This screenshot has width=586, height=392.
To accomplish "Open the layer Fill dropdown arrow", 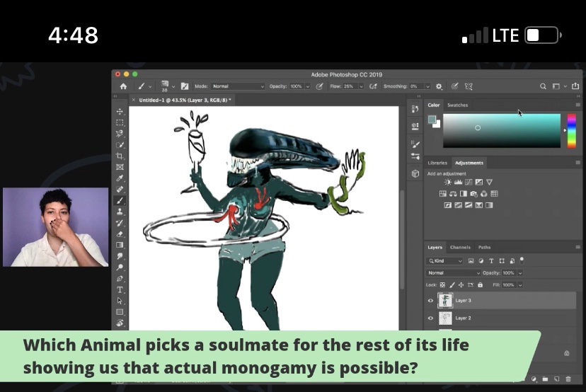I will (520, 284).
